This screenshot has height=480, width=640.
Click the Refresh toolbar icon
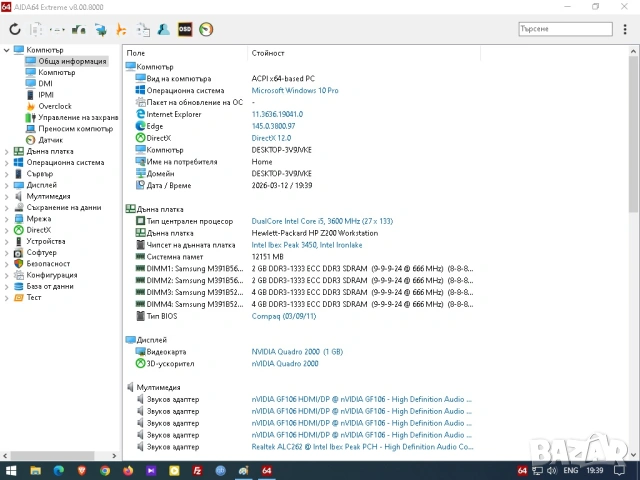pyautogui.click(x=15, y=29)
